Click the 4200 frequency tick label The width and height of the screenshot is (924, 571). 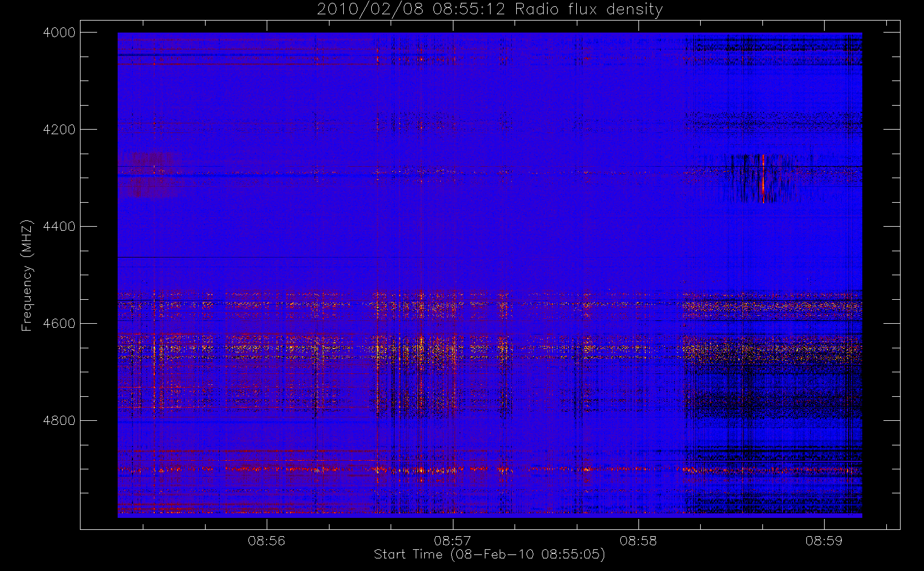coord(59,130)
